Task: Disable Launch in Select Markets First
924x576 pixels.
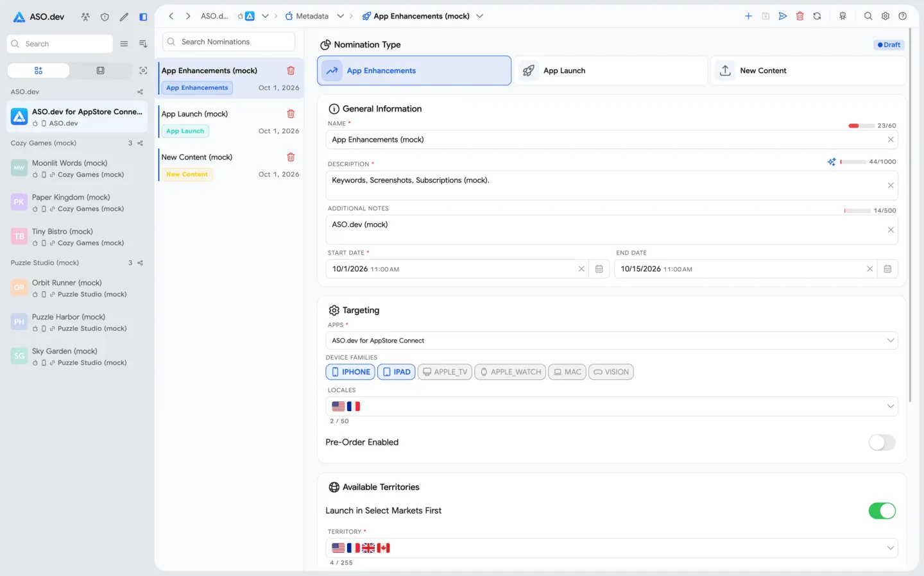Action: (x=882, y=511)
